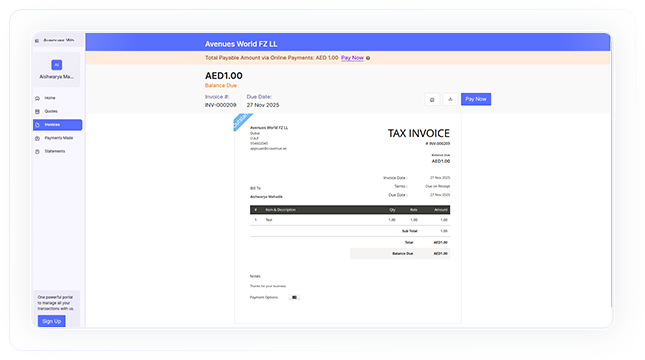Click the Home house icon

coord(37,98)
